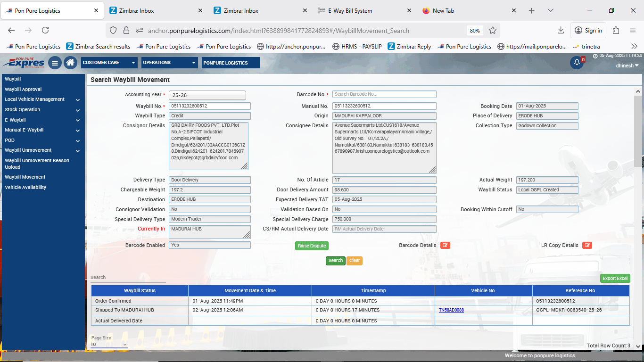Select Waybill Approval in sidebar
644x362 pixels.
tap(23, 89)
